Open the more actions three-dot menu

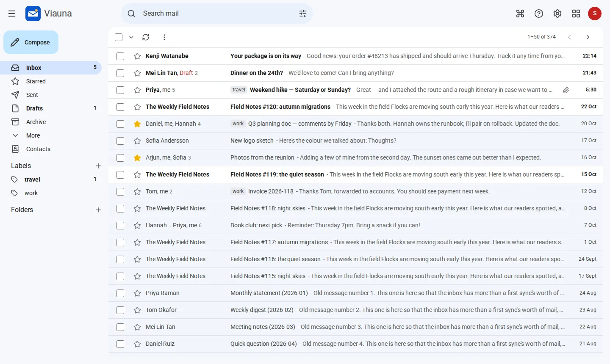tap(164, 37)
